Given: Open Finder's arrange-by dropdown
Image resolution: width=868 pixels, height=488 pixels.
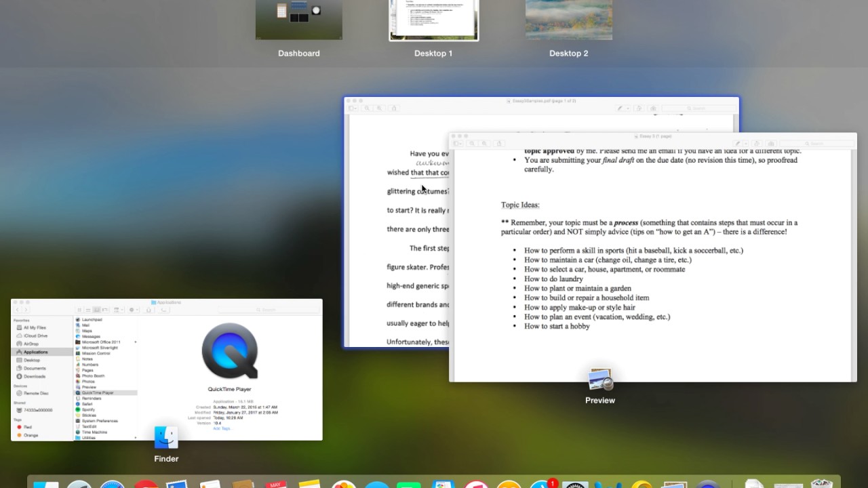Looking at the screenshot, I should click(x=117, y=310).
